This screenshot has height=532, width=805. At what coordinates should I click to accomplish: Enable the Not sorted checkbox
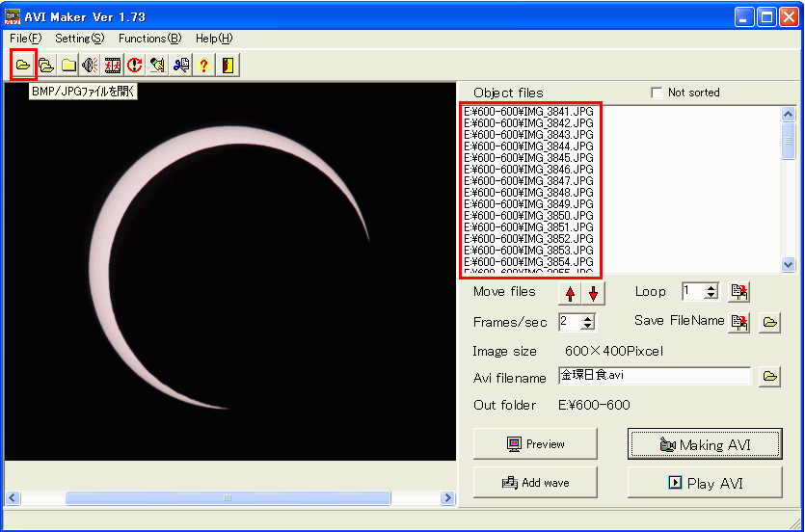pyautogui.click(x=657, y=93)
